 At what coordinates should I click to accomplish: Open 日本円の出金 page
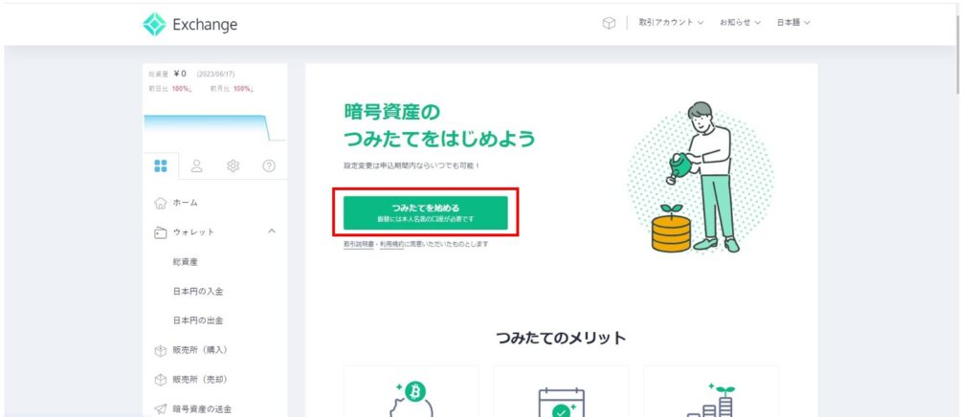point(197,320)
